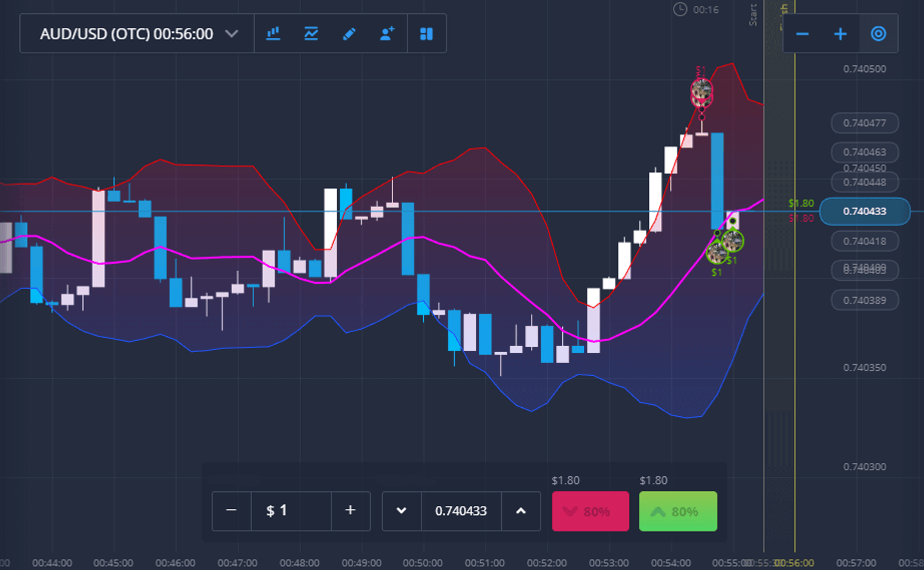Screen dimensions: 924x570
Task: Click the 0.740433 strike price field
Action: click(461, 511)
